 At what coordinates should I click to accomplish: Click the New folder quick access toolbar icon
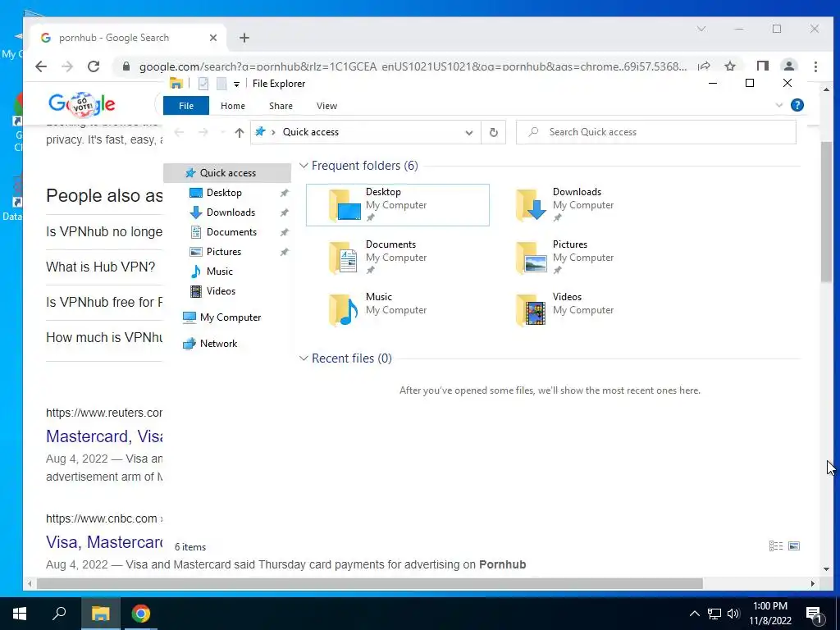click(221, 84)
